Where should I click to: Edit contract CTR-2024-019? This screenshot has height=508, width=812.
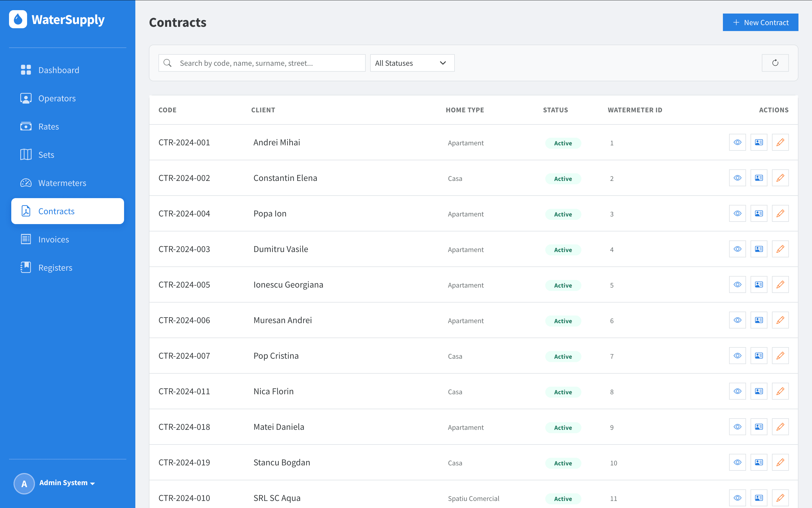(x=780, y=463)
